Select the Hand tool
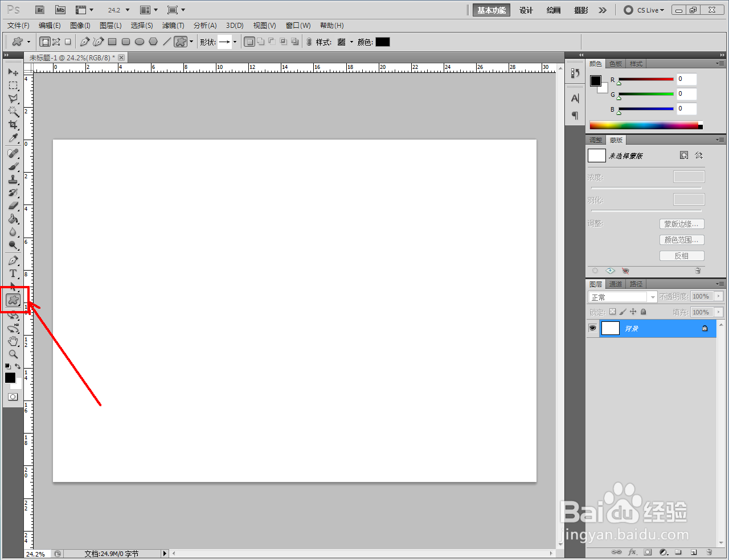The height and width of the screenshot is (560, 729). pyautogui.click(x=13, y=341)
